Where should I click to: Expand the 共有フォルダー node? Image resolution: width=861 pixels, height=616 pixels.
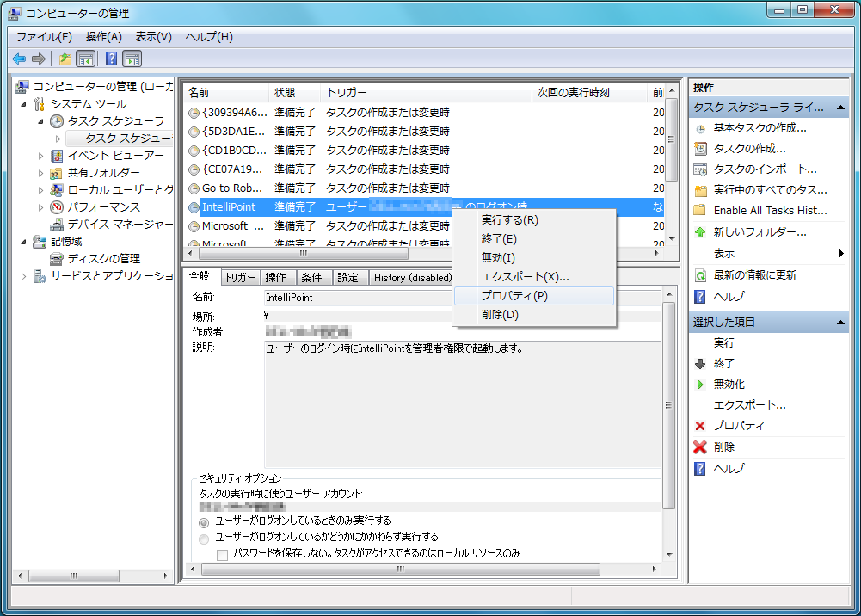tap(40, 173)
